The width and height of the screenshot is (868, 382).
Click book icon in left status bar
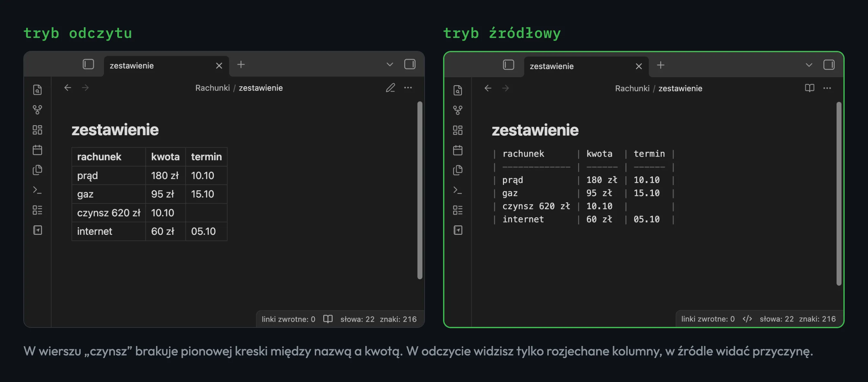[x=328, y=319]
